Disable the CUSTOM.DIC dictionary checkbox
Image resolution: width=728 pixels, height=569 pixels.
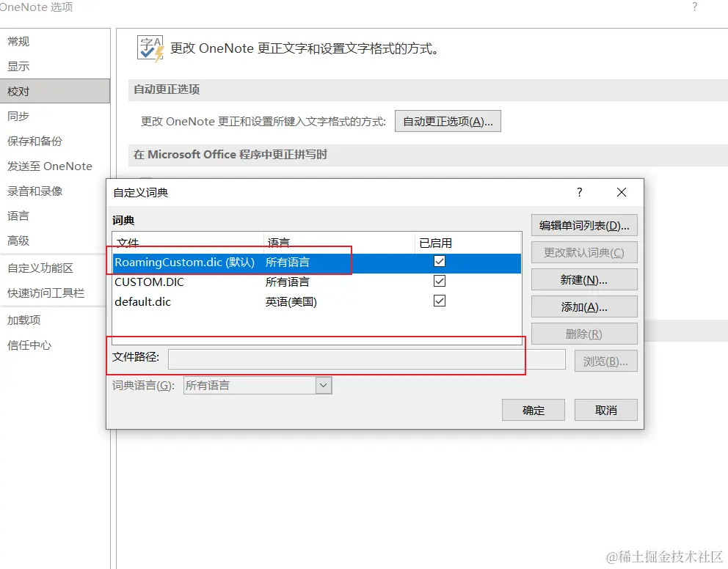point(439,282)
